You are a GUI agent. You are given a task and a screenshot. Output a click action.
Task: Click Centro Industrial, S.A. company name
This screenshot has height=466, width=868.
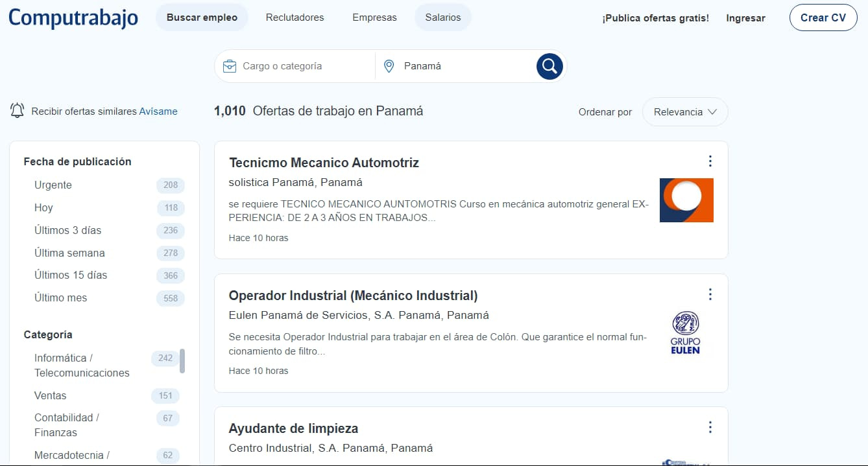pyautogui.click(x=284, y=448)
